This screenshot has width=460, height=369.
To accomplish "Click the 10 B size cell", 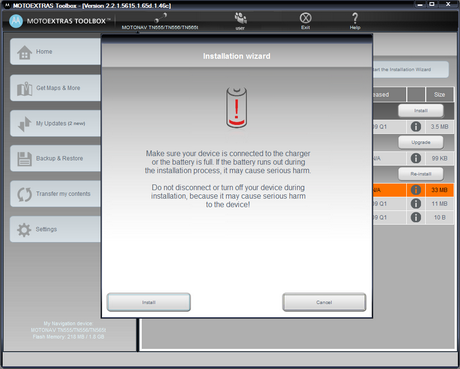I will [x=439, y=217].
